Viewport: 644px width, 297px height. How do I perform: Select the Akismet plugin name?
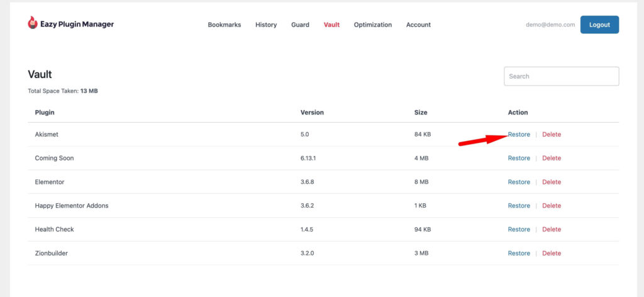47,134
